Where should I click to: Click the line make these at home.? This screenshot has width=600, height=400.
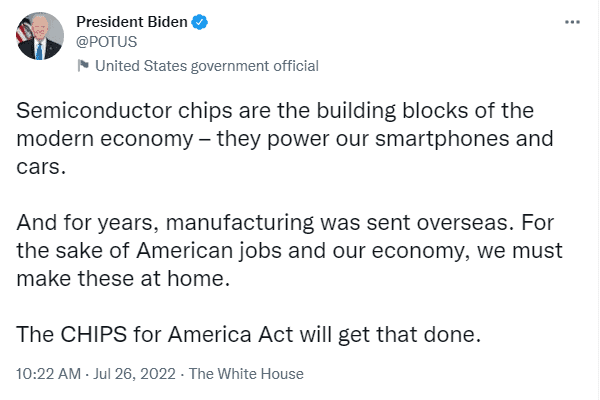(x=123, y=279)
